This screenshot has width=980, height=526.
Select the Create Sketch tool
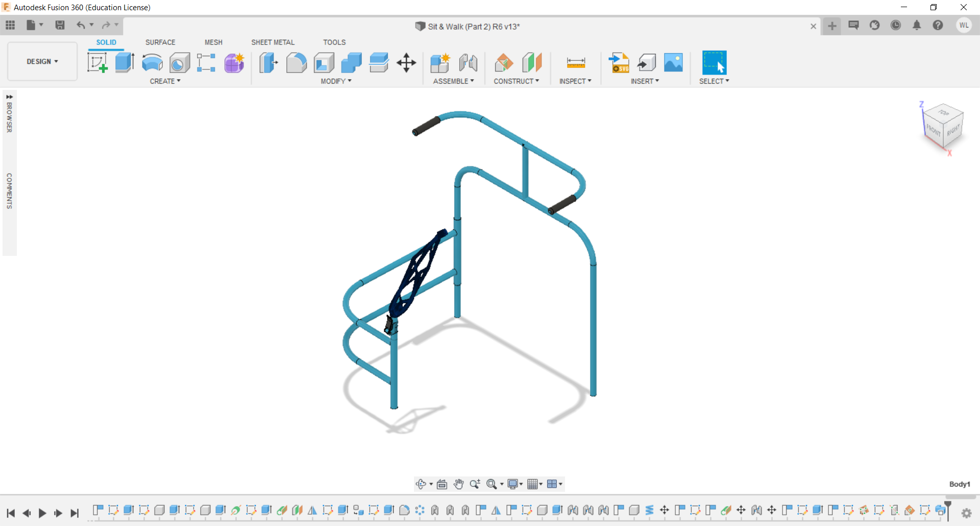tap(97, 62)
